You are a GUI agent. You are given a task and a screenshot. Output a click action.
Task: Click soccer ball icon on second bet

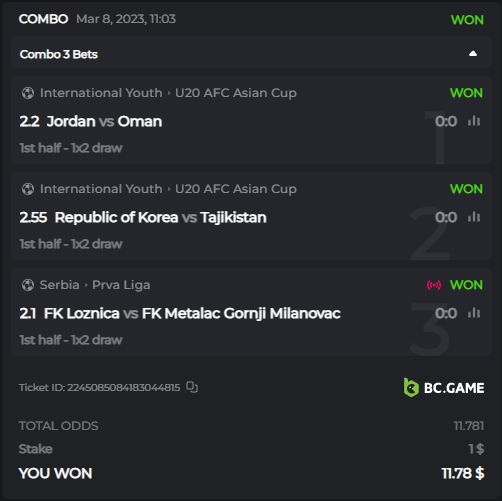click(x=28, y=189)
